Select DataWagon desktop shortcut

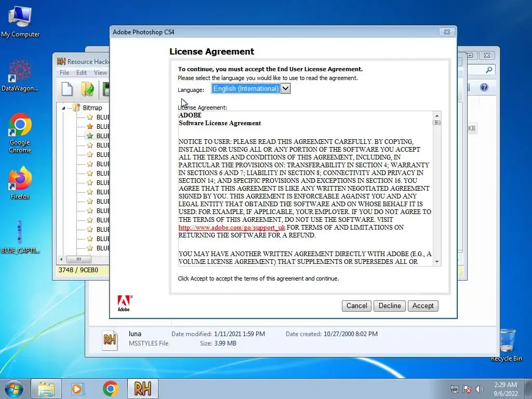click(x=20, y=75)
